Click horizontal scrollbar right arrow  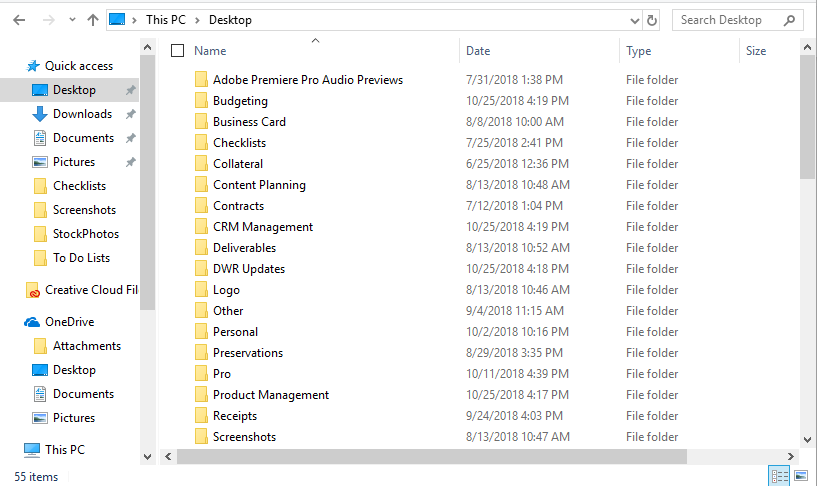[790, 456]
